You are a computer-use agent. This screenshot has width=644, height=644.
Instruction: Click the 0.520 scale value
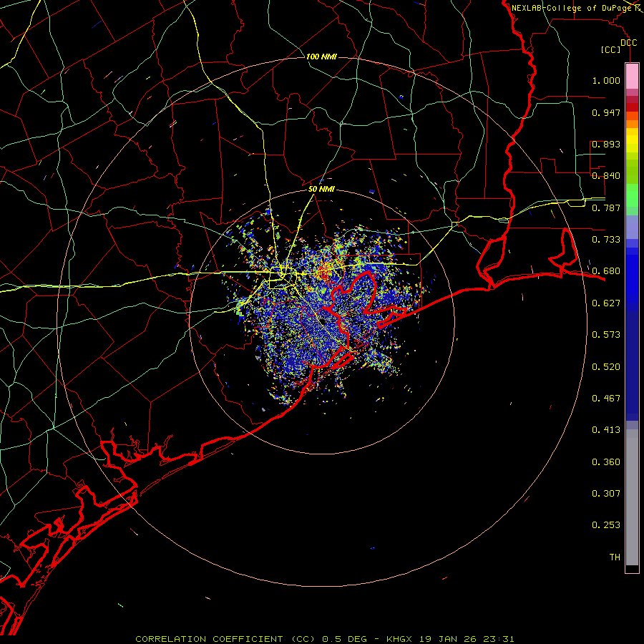click(606, 367)
